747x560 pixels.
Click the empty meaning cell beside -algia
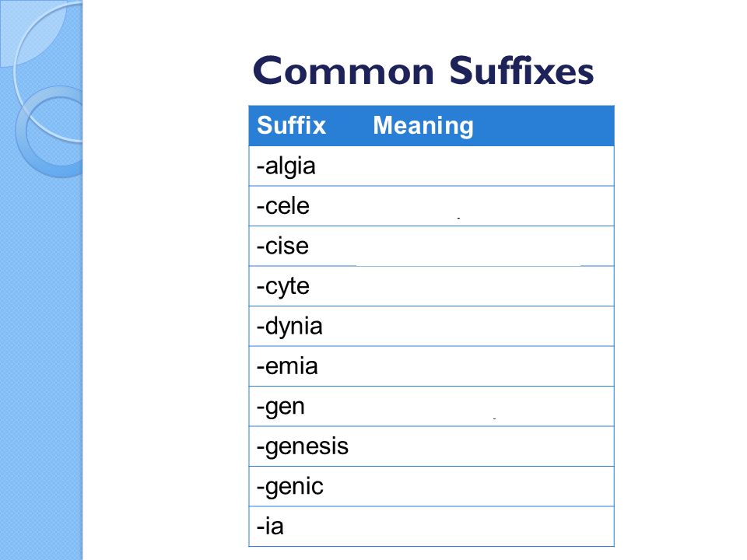coord(491,166)
